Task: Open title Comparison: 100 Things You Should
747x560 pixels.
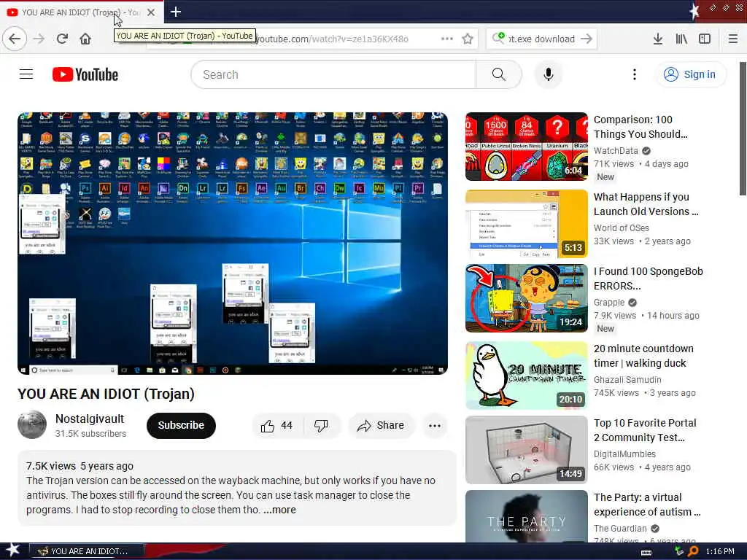Action: (640, 127)
